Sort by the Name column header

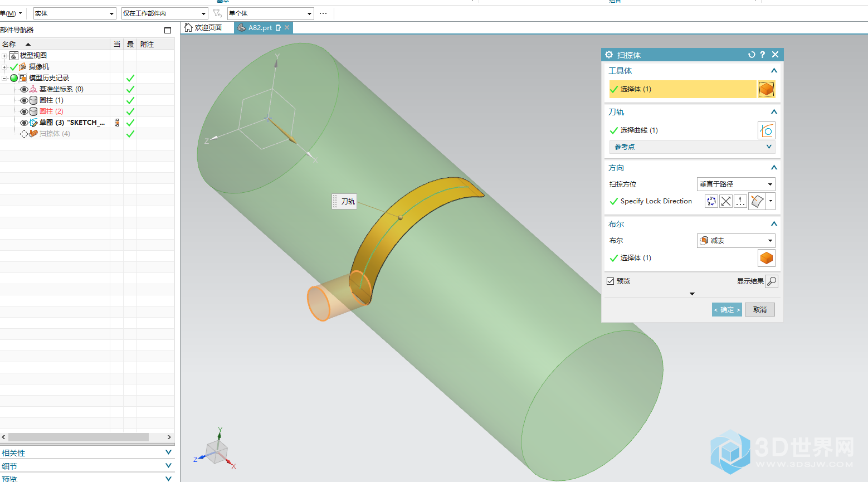(55, 44)
